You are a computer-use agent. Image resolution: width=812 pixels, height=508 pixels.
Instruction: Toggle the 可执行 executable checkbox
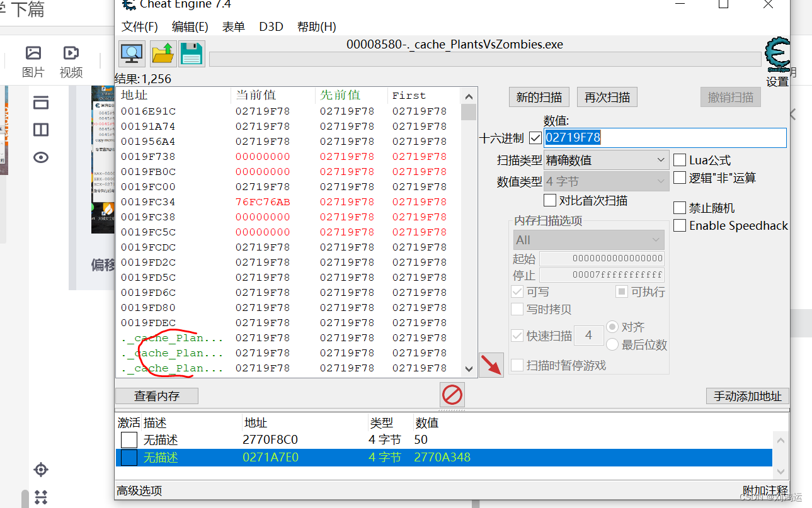point(622,291)
